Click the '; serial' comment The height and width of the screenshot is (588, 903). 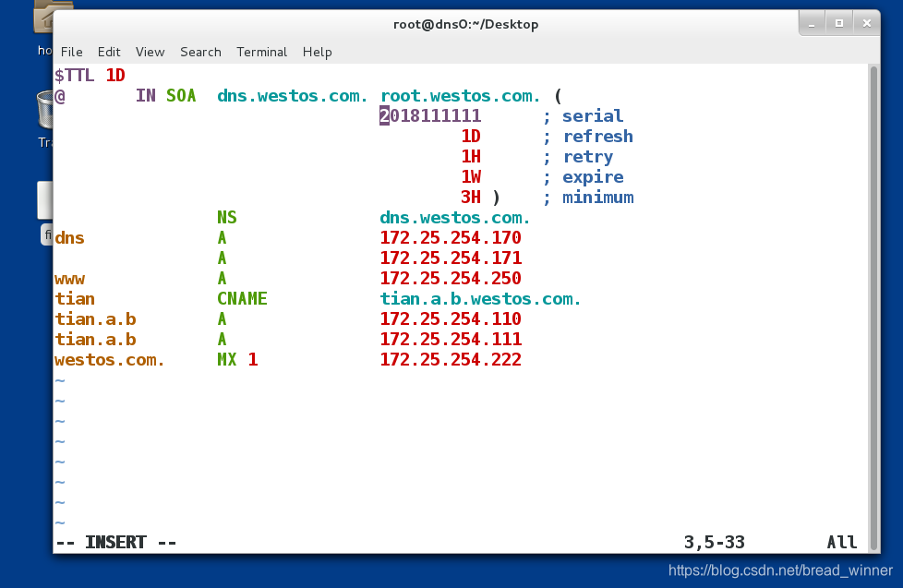tap(583, 115)
